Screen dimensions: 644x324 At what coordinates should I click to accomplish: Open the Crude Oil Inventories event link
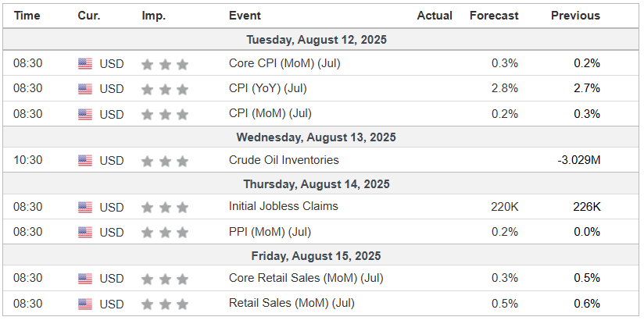click(284, 161)
